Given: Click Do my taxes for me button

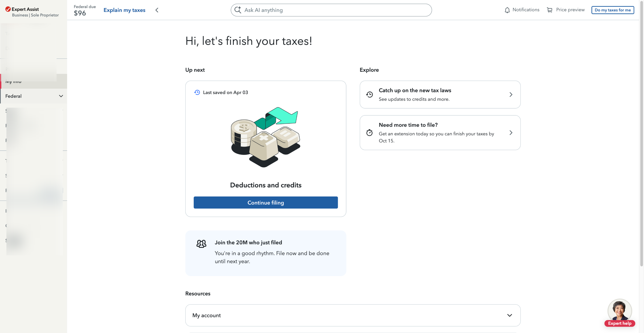Looking at the screenshot, I should 612,10.
